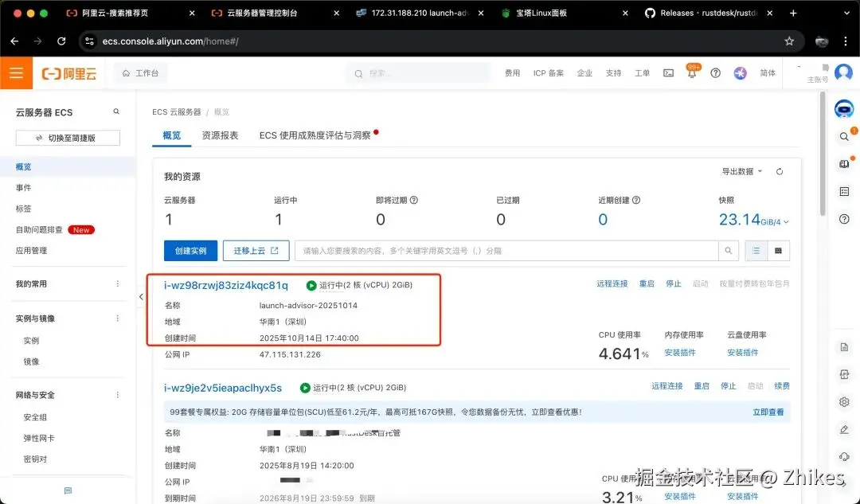Select the 概览 tab
This screenshot has width=860, height=504.
pyautogui.click(x=172, y=135)
